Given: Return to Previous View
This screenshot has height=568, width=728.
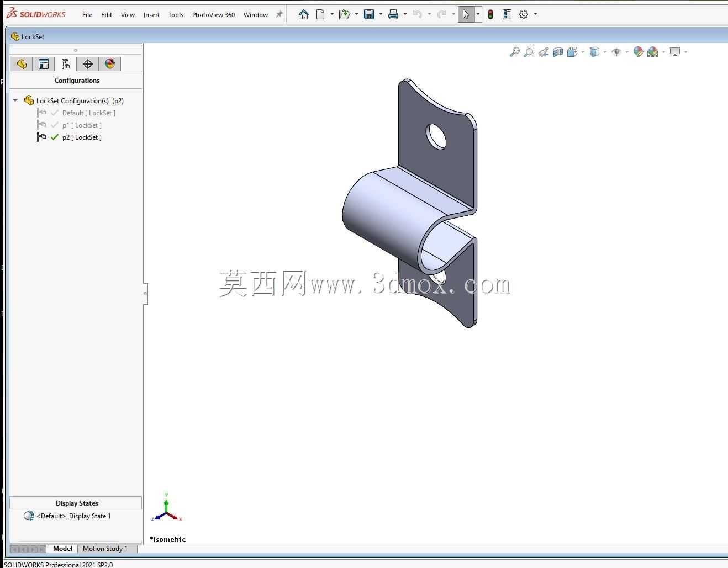Looking at the screenshot, I should point(544,52).
